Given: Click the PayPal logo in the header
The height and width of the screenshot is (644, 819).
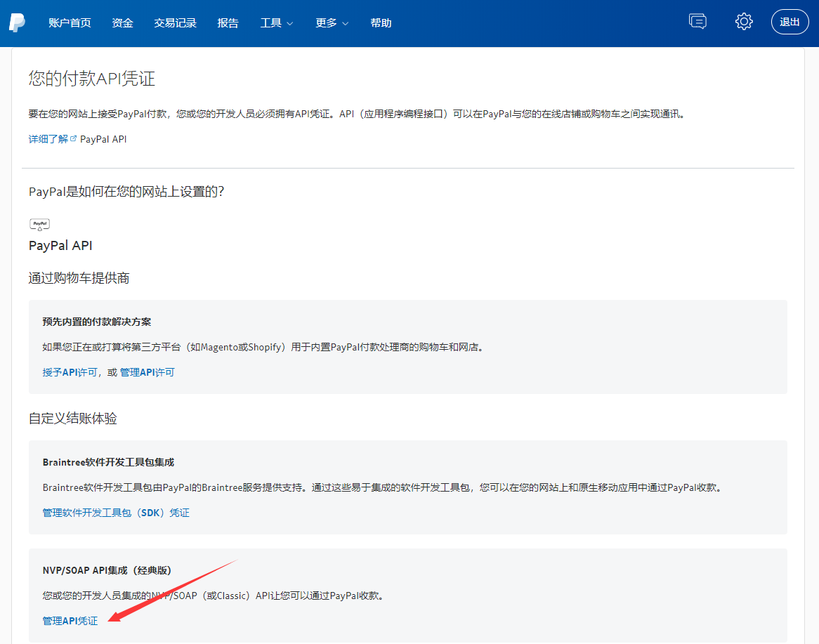Looking at the screenshot, I should point(17,22).
